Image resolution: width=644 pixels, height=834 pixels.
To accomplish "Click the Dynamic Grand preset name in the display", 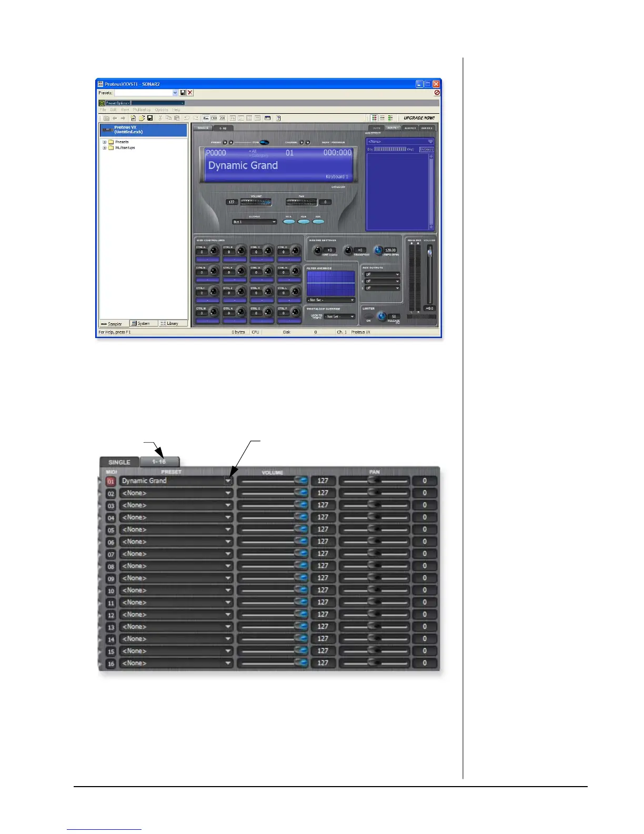I will pos(243,165).
